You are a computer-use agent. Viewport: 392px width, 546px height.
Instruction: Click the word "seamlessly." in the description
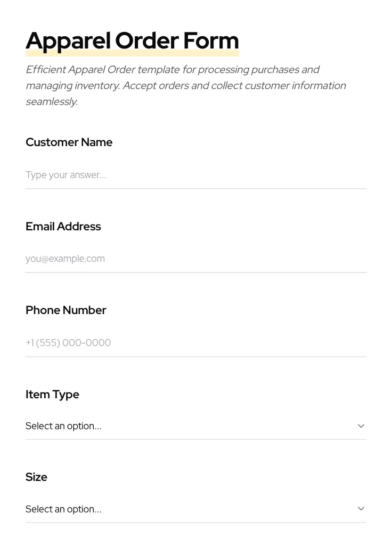(52, 101)
